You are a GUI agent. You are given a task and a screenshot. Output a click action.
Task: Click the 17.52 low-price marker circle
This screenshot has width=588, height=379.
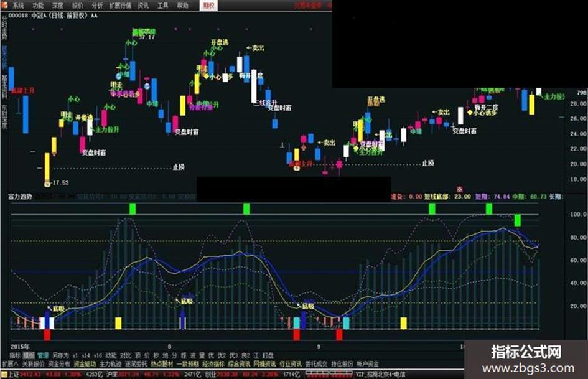point(47,184)
